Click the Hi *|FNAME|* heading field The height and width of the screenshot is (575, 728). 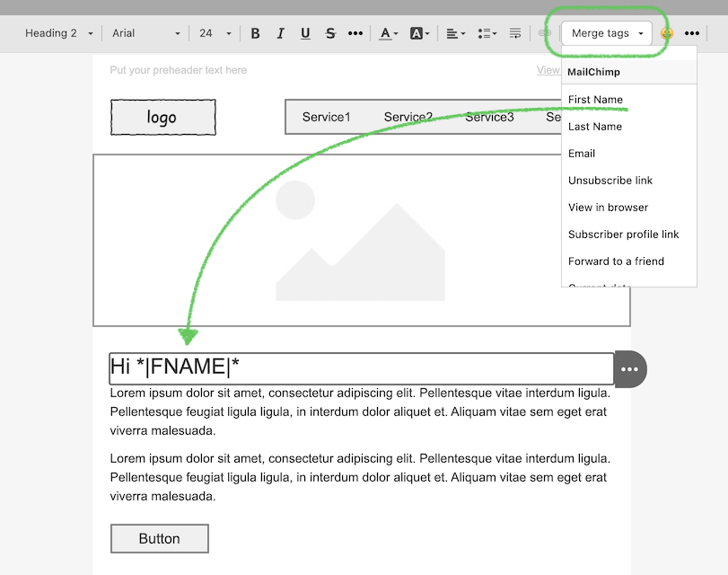361,367
